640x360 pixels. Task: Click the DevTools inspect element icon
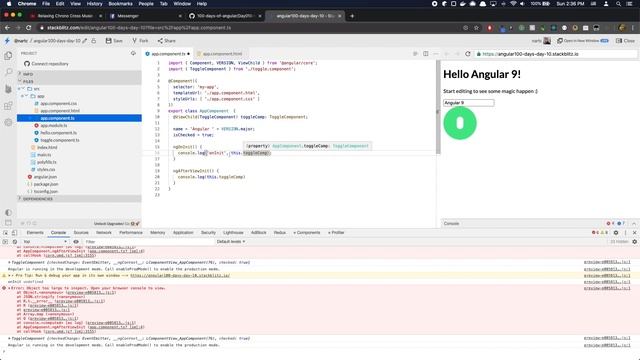click(5, 233)
